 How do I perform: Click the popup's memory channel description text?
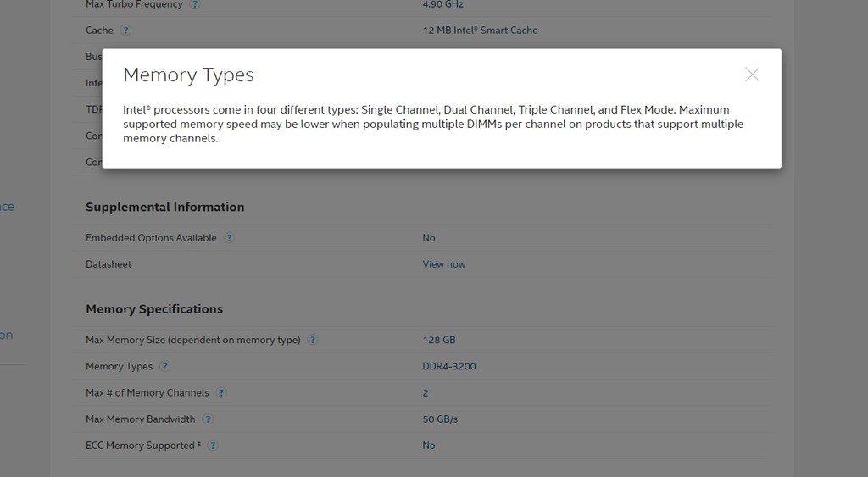[x=432, y=124]
